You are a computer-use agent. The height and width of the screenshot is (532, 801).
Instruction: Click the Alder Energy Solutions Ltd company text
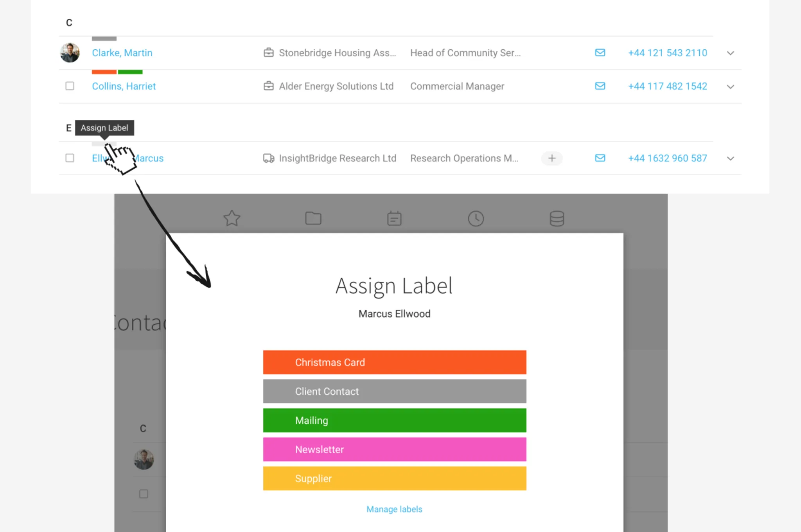click(x=336, y=86)
